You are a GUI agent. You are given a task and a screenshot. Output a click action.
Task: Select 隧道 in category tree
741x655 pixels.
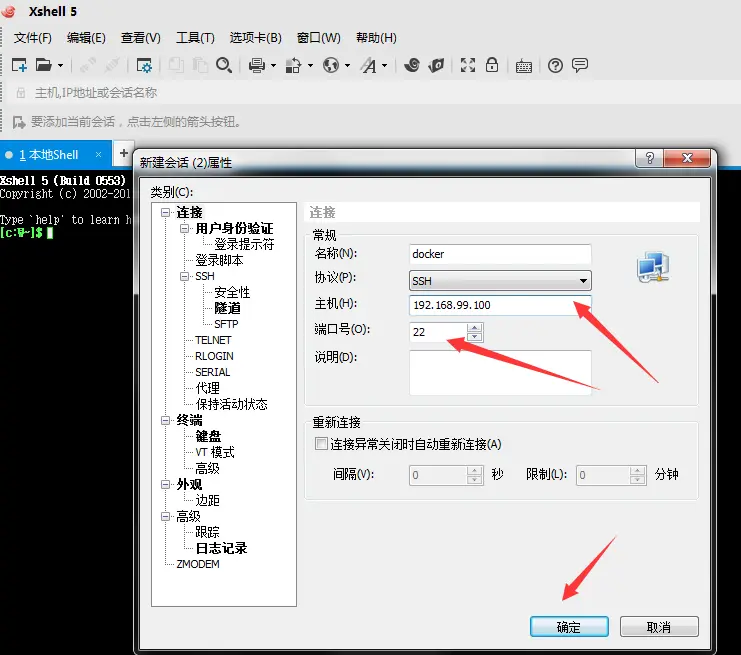point(227,308)
